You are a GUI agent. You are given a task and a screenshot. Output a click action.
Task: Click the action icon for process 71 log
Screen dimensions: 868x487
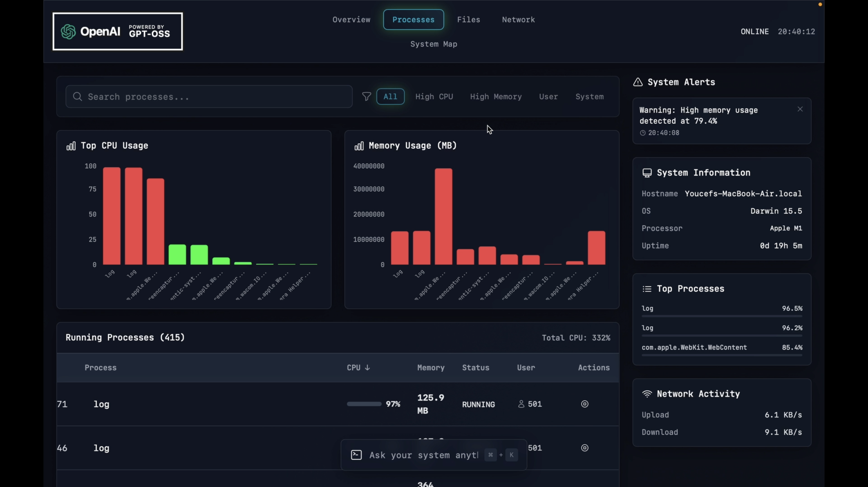coord(585,404)
